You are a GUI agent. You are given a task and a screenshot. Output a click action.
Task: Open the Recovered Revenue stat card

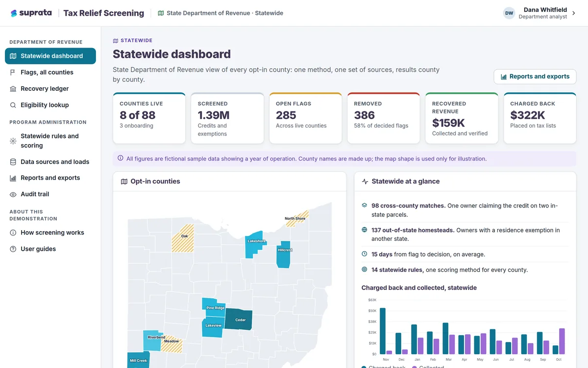(462, 118)
